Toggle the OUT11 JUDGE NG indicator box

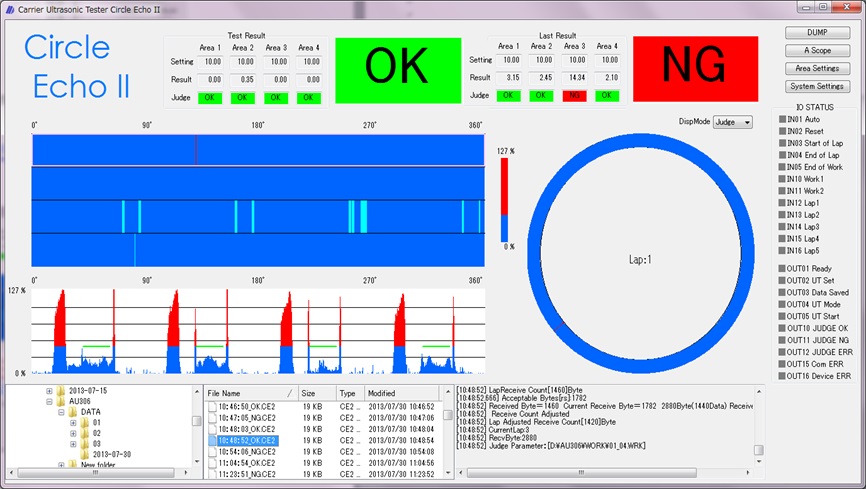782,340
